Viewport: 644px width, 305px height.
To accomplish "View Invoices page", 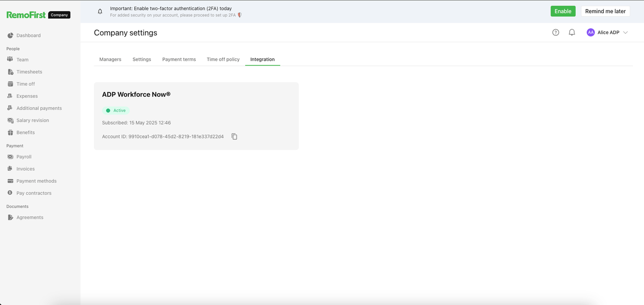I will (x=26, y=169).
